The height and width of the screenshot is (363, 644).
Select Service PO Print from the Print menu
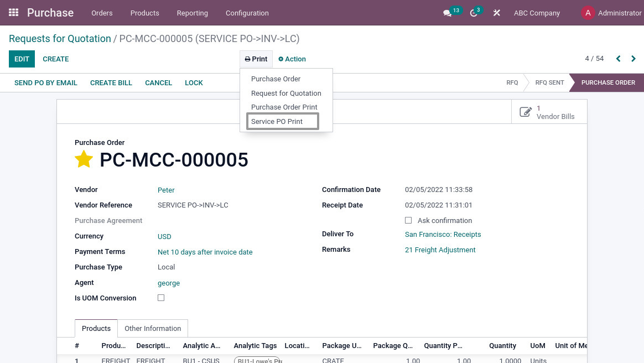tap(277, 121)
